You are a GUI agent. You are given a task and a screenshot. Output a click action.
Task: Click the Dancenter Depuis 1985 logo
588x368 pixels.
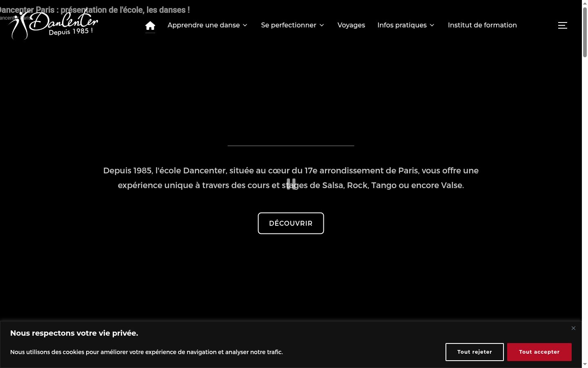pos(53,25)
